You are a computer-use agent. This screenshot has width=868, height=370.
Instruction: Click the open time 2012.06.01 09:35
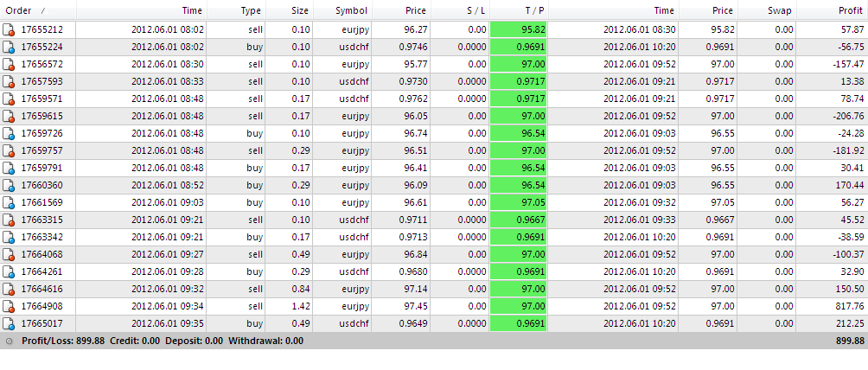pyautogui.click(x=168, y=323)
